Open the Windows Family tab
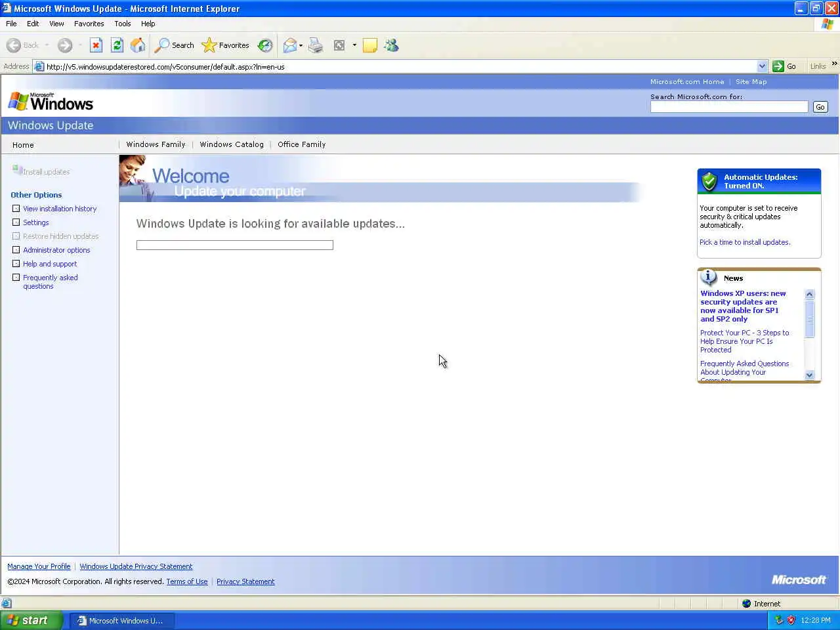 (156, 144)
